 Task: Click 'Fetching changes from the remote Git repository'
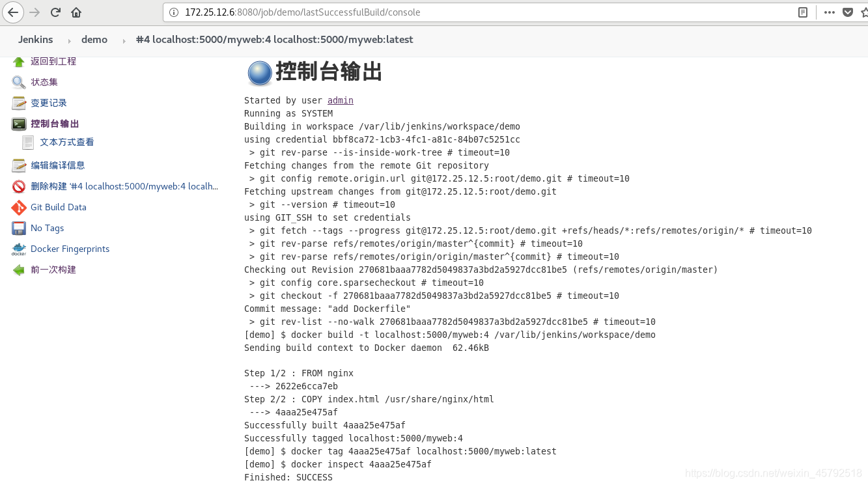click(367, 165)
